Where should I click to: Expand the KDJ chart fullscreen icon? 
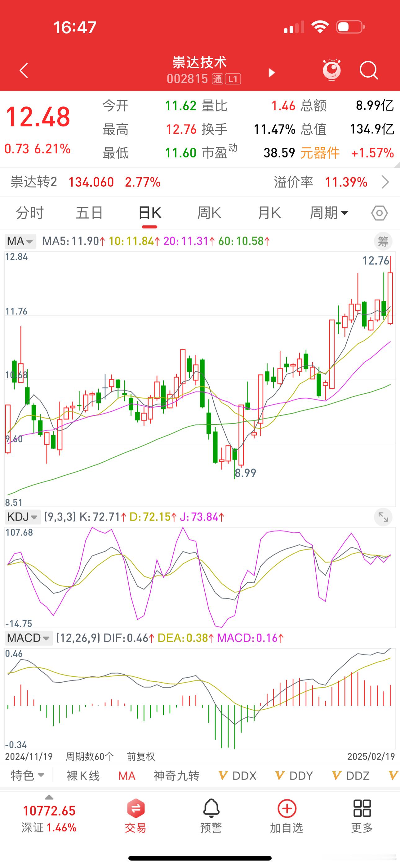pyautogui.click(x=383, y=517)
